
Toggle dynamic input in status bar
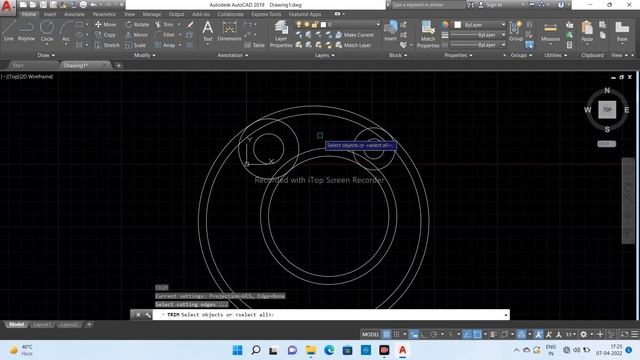tap(413, 334)
